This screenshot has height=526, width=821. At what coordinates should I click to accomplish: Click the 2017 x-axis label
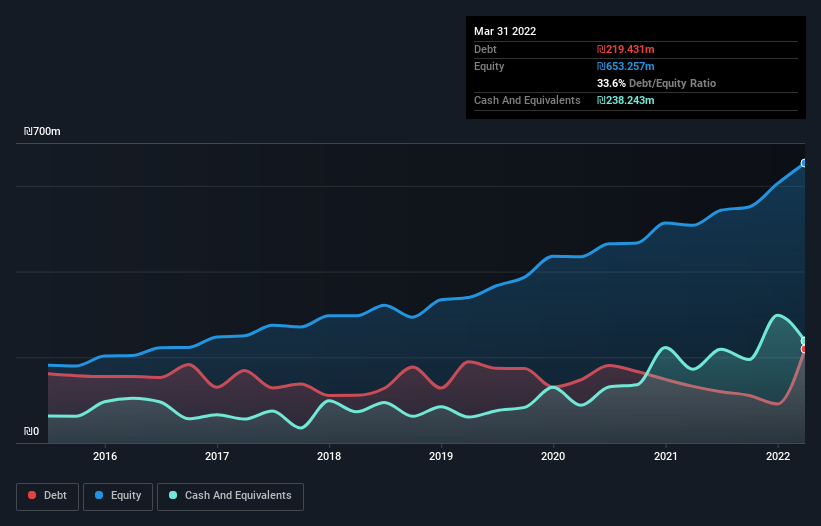point(217,456)
